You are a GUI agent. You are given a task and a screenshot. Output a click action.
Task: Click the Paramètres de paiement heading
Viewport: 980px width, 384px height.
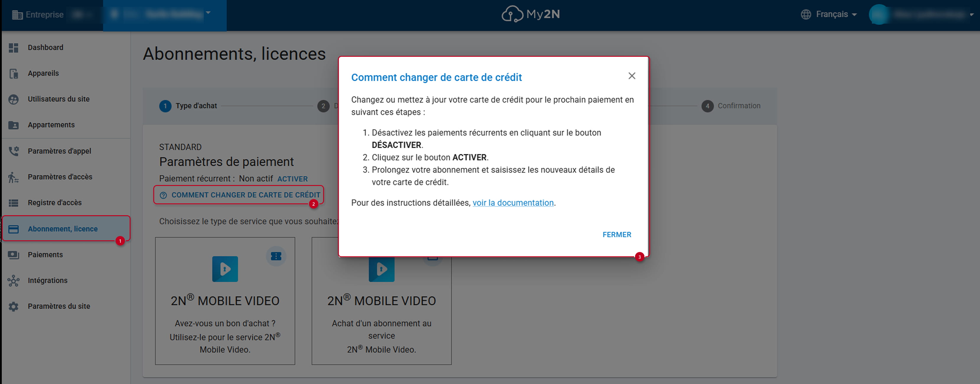coord(226,162)
